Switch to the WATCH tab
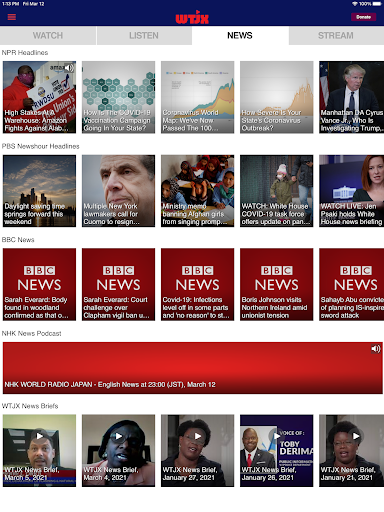Viewport: 384px width, 512px height. click(x=48, y=35)
